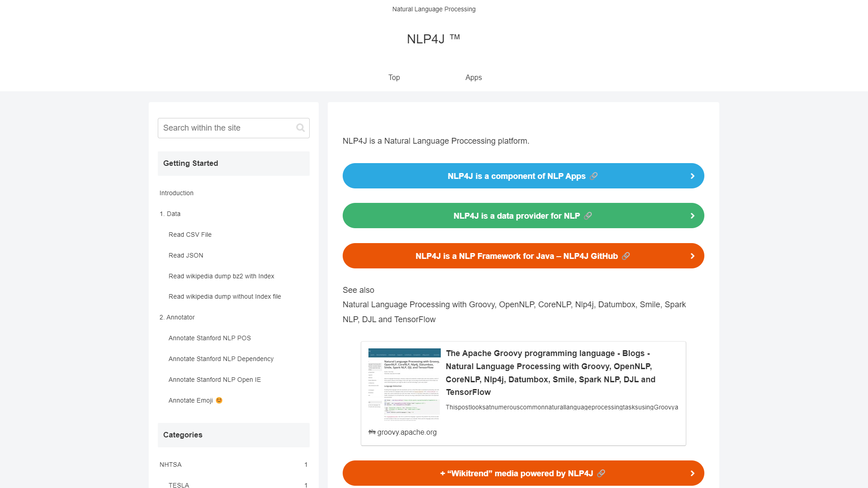Viewport: 868px width, 488px height.
Task: Expand the orange GitHub banner chevron
Action: point(693,256)
